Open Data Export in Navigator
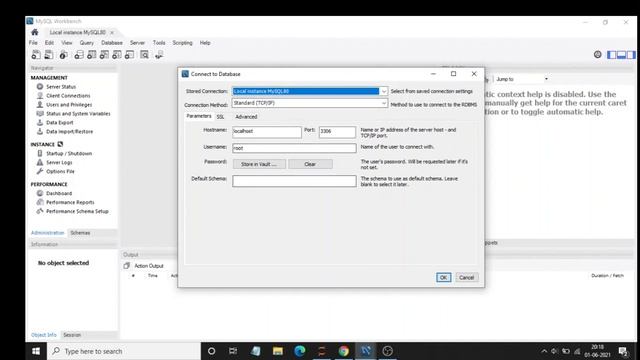 (60, 122)
